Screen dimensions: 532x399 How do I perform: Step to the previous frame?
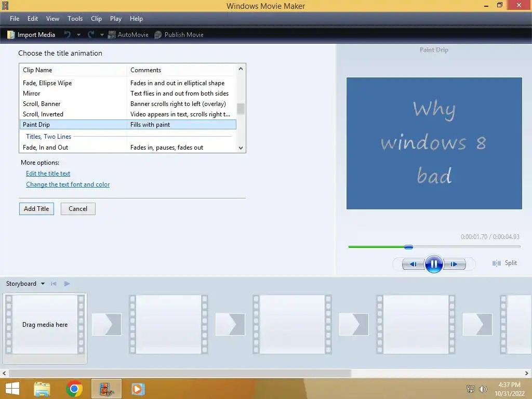(x=413, y=264)
